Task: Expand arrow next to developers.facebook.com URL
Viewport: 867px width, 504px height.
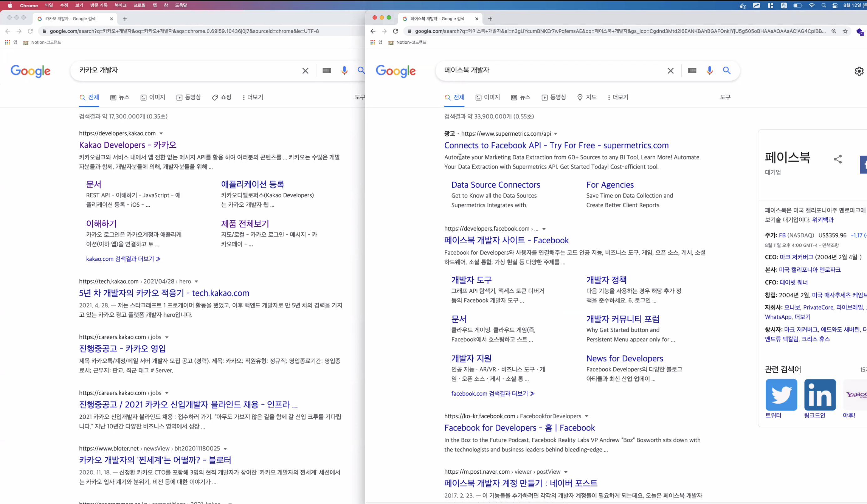Action: click(544, 229)
